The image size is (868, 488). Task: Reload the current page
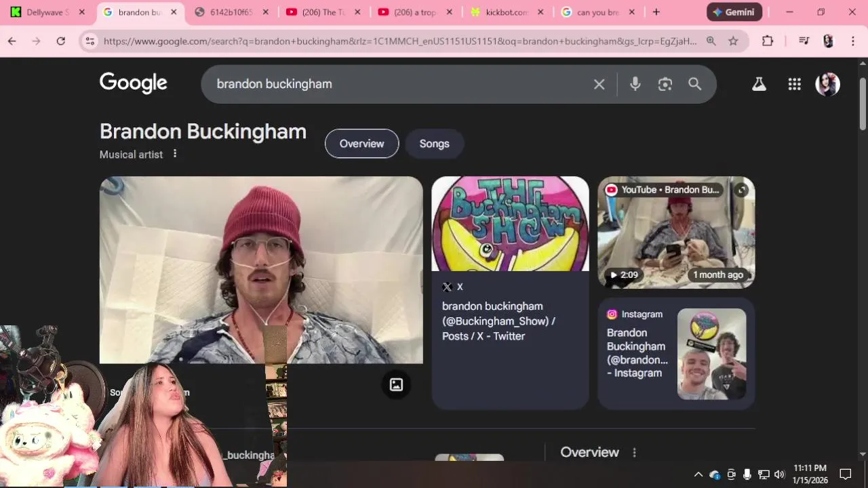[x=61, y=41]
